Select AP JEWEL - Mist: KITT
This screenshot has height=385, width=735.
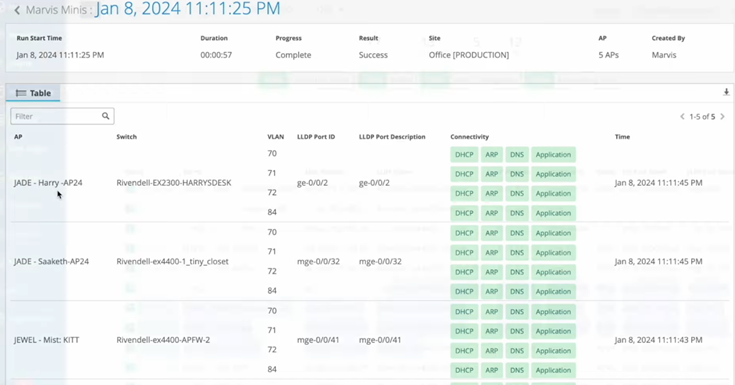pos(46,340)
